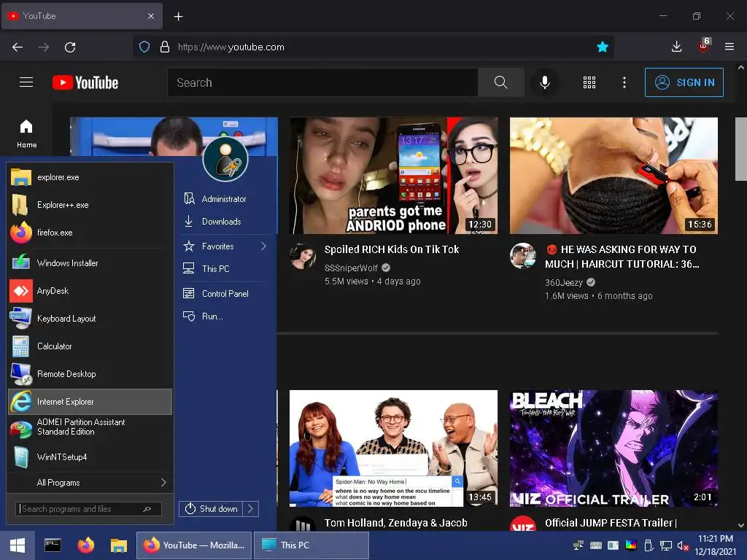
Task: Open Windows Installer from start menu
Action: click(x=90, y=262)
